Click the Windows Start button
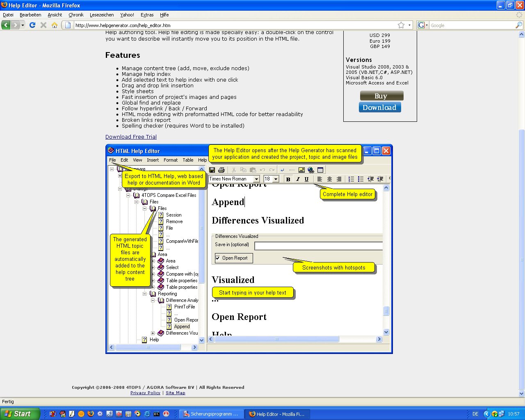 tap(20, 414)
